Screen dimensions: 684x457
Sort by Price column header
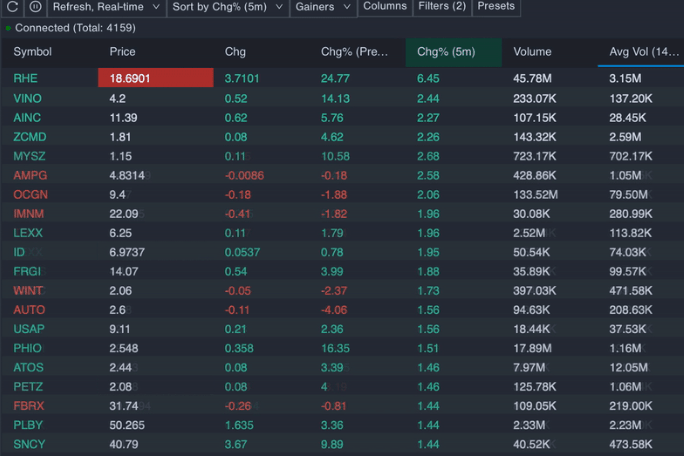122,52
